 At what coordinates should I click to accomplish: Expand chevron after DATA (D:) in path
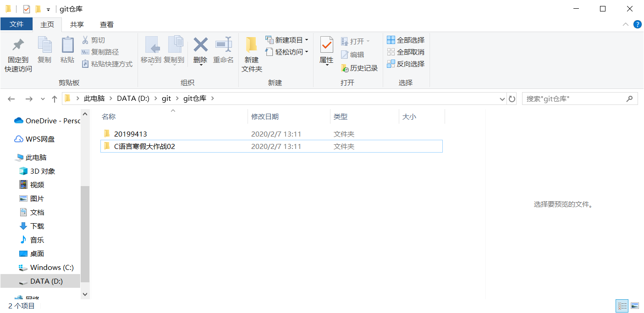(155, 99)
